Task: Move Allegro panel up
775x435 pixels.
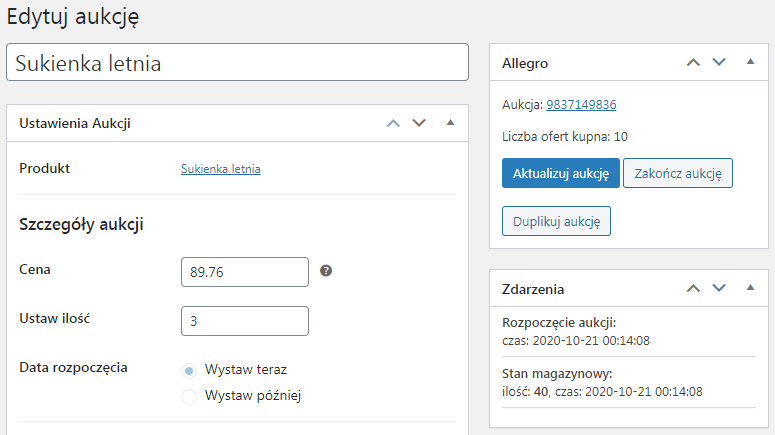Action: (693, 62)
